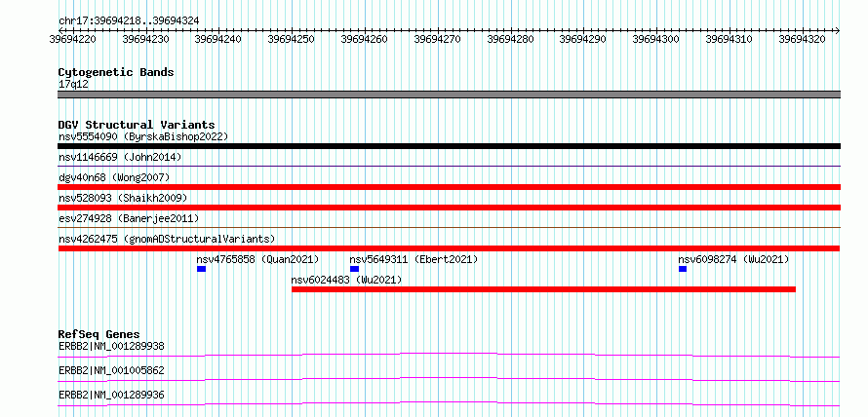Image resolution: width=868 pixels, height=417 pixels.
Task: Open the ERBB2|NM_001005862 transcript label
Action: click(x=111, y=370)
